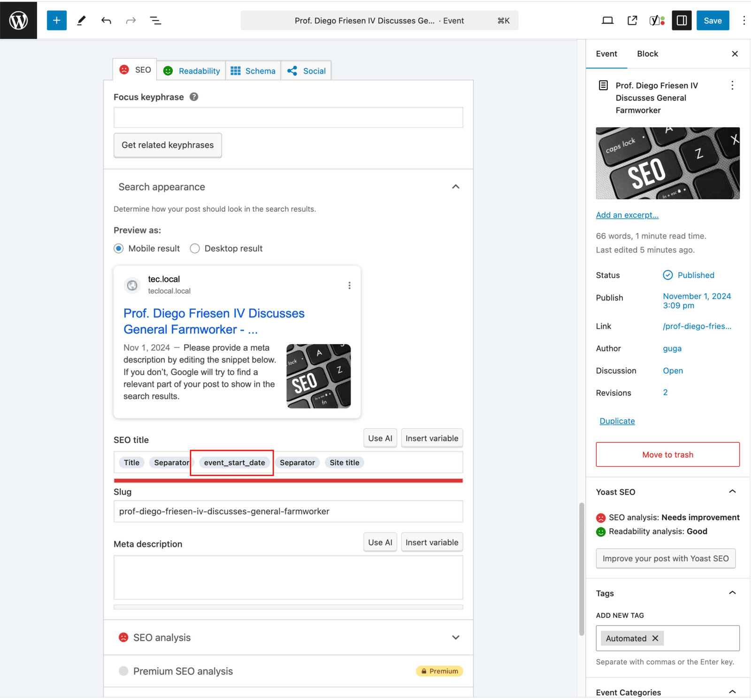The height and width of the screenshot is (700, 751).
Task: Toggle the Settings sidebar panel icon
Action: pos(682,20)
